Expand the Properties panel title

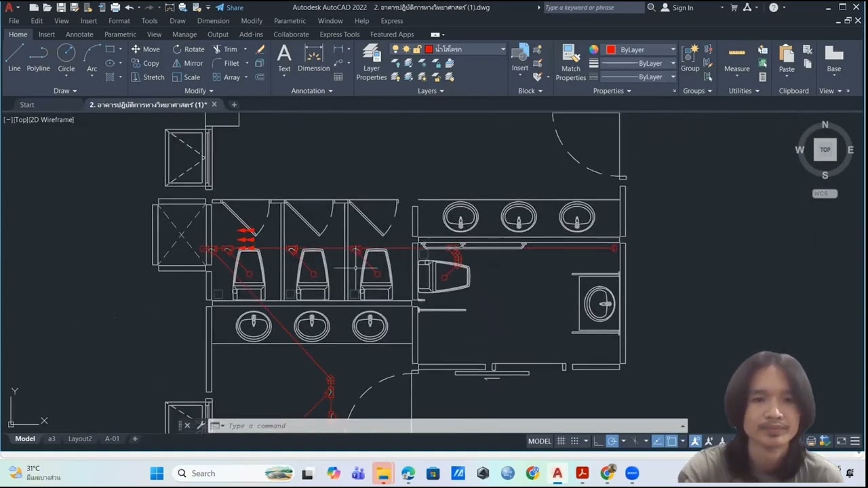(x=612, y=91)
